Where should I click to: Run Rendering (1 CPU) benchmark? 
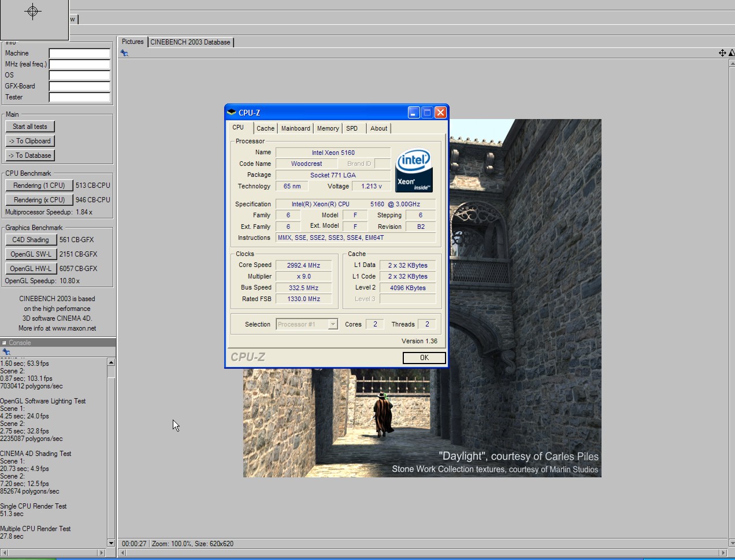39,186
